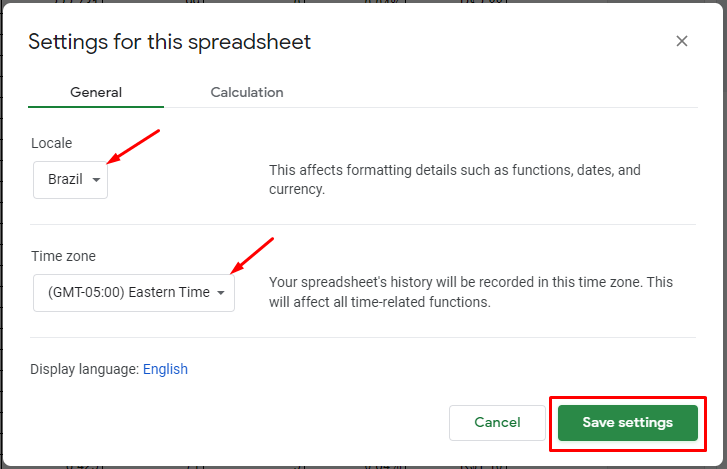Screen dimensions: 727x469
Task: Click the divider line under the tabs
Action: (400, 107)
